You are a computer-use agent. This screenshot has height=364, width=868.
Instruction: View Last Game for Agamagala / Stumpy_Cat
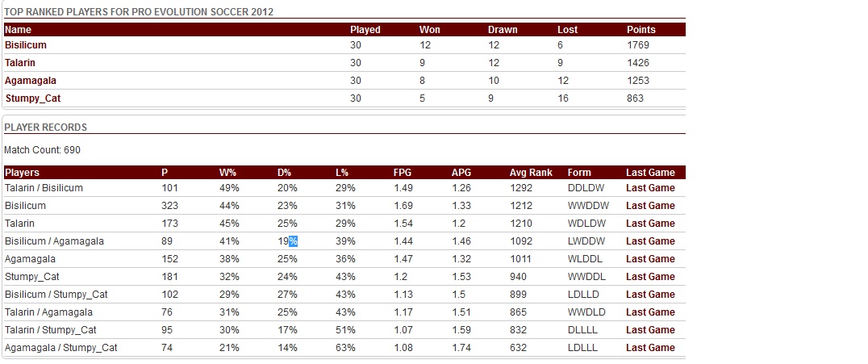click(x=650, y=348)
